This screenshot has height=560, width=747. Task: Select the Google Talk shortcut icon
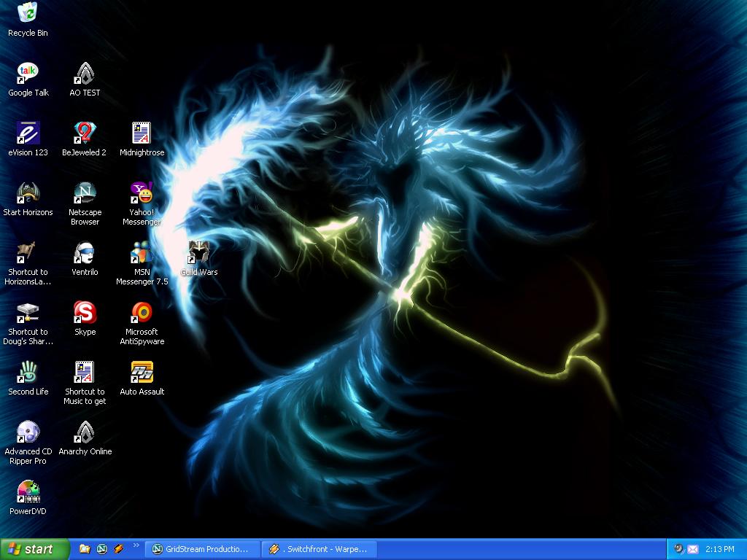point(28,73)
